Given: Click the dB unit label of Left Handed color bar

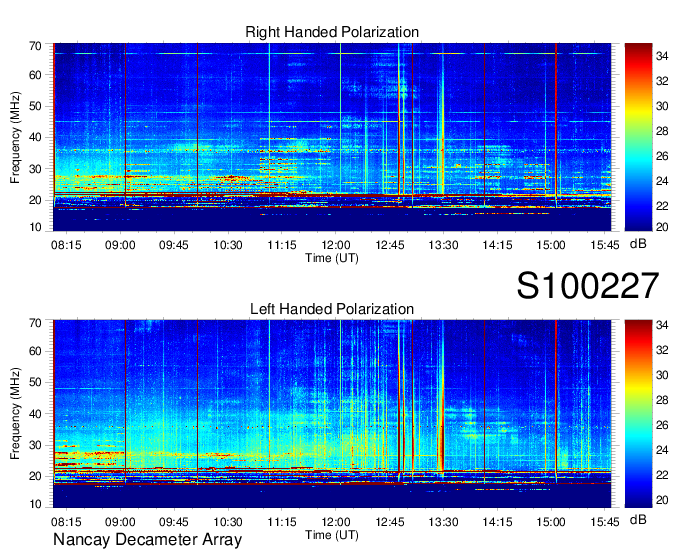Looking at the screenshot, I should [638, 519].
